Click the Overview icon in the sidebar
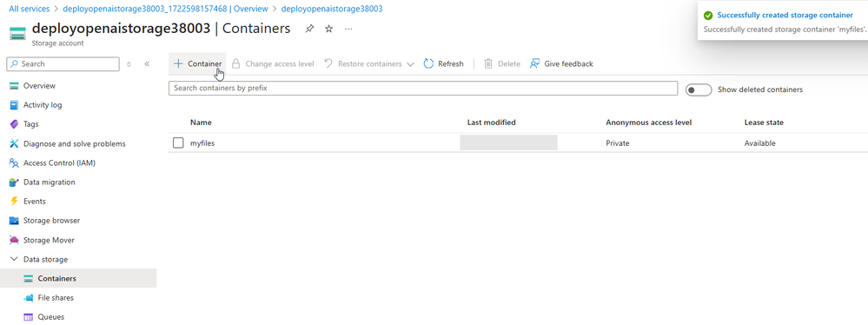The height and width of the screenshot is (325, 868). 15,86
